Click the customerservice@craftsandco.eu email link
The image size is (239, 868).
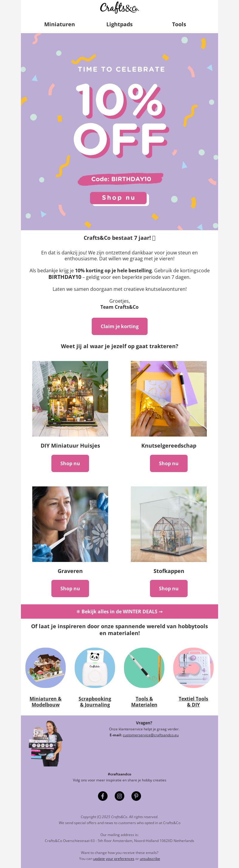[151, 735]
